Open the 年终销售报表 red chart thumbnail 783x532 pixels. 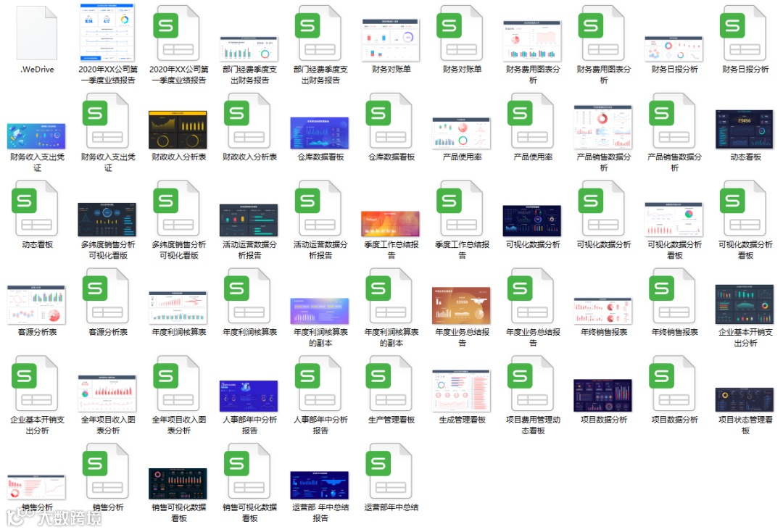[x=604, y=311]
